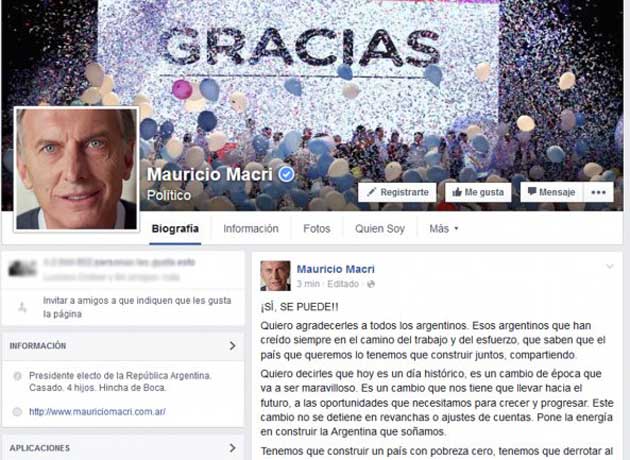
Task: Open the Fotos tab
Action: 317,229
